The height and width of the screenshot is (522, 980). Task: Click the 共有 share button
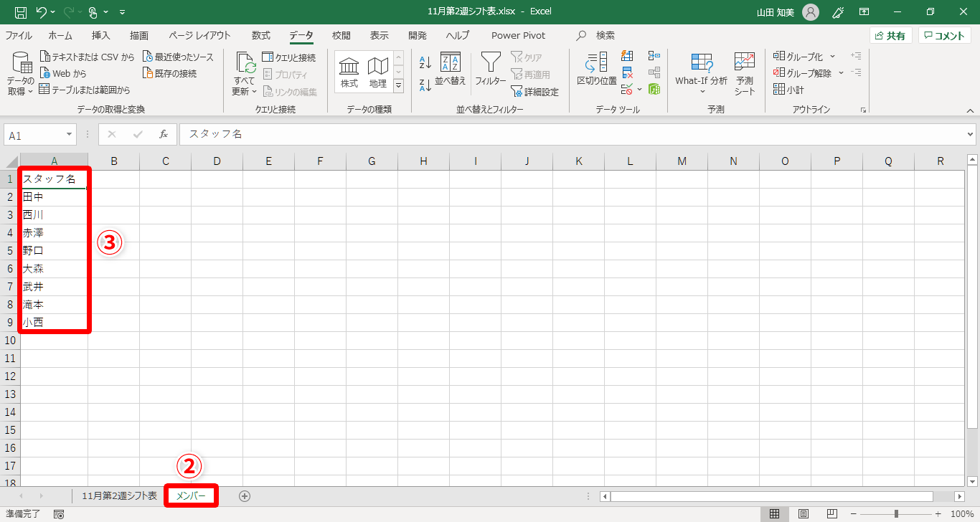(890, 35)
